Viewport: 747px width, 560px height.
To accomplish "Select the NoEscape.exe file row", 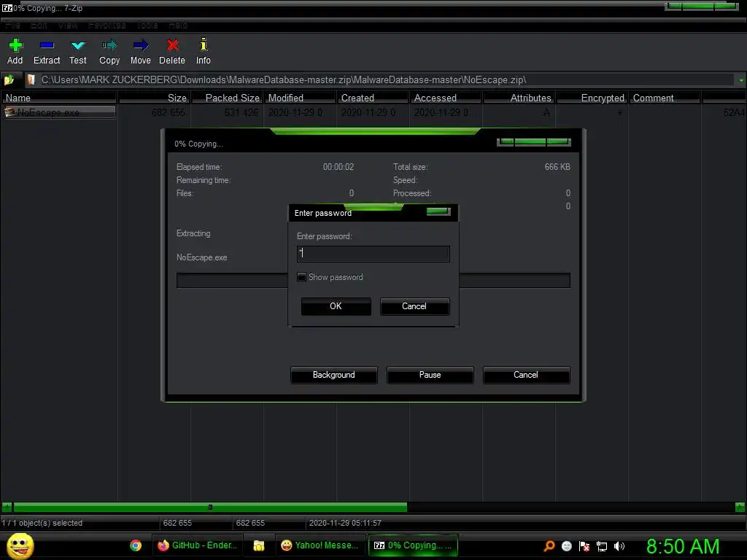I will [60, 112].
